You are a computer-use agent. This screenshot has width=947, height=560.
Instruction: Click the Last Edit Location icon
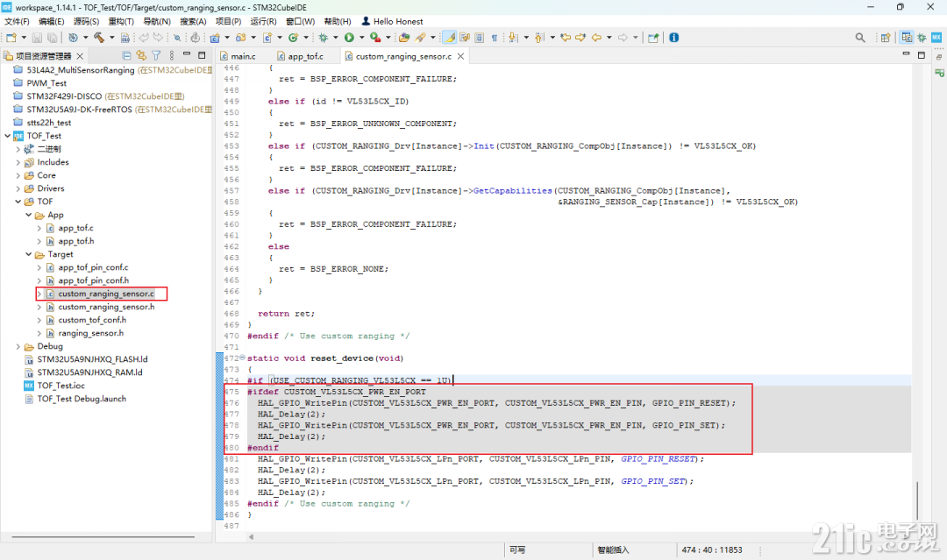point(566,38)
